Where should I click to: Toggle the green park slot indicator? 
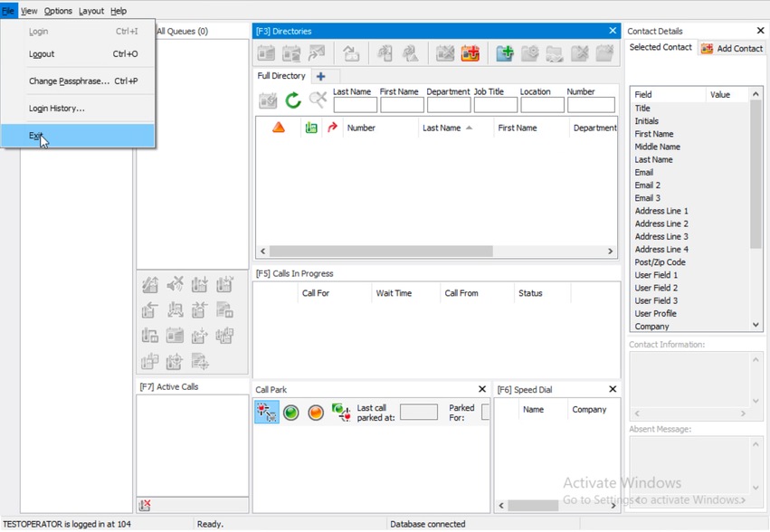coord(290,413)
